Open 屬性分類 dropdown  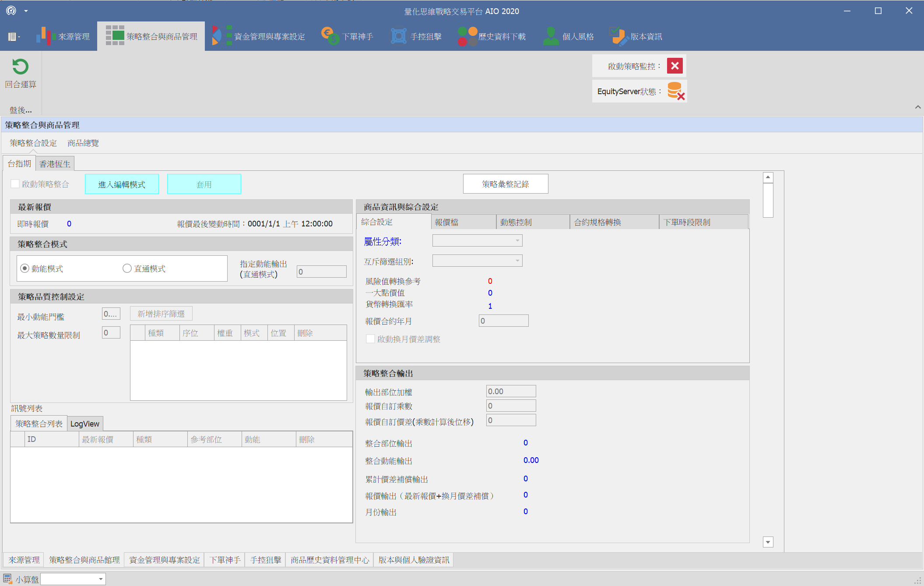478,240
